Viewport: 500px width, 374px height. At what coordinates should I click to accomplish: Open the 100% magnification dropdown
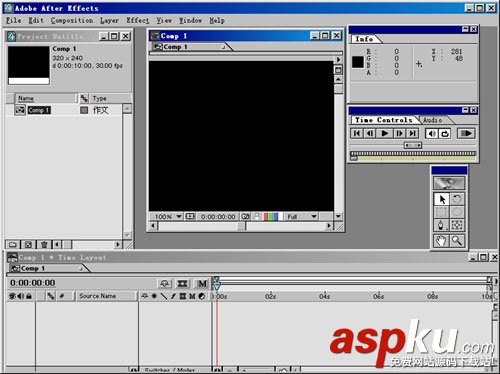tap(168, 217)
